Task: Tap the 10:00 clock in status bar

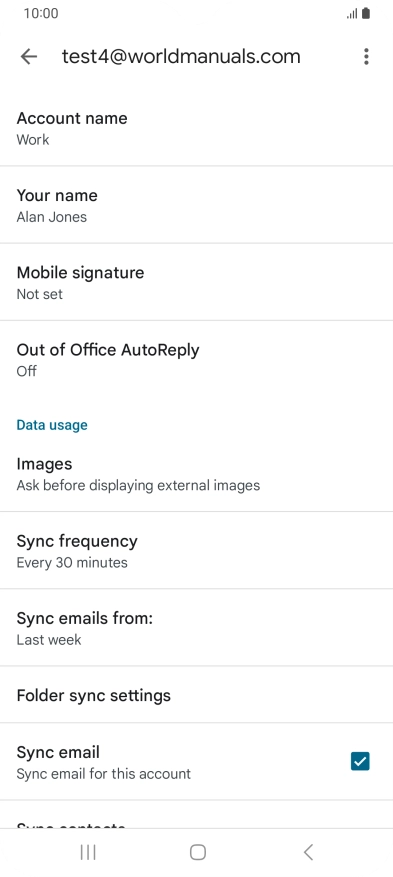Action: click(41, 13)
